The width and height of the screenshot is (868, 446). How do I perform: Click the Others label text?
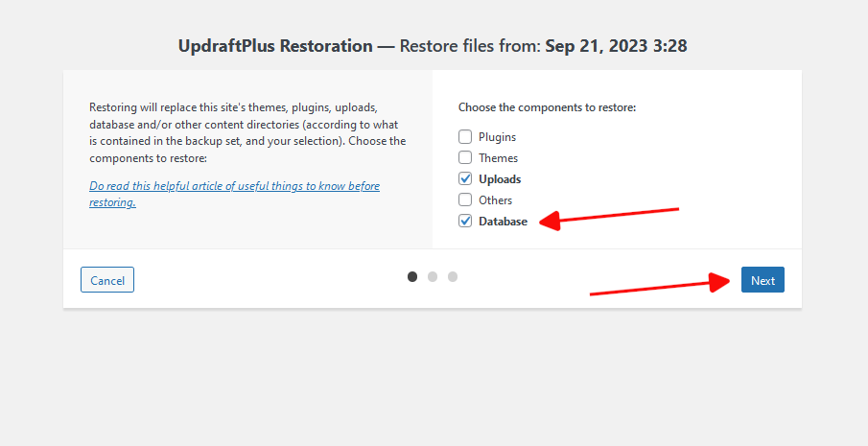click(496, 200)
